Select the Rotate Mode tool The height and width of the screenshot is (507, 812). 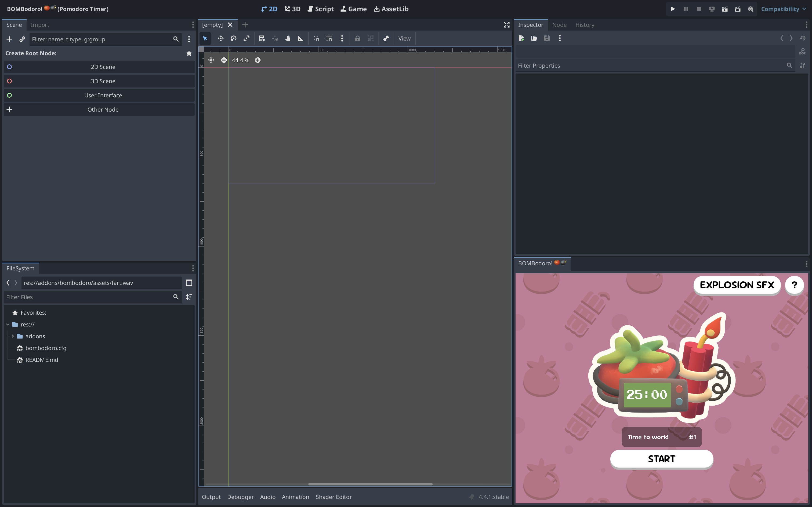(x=234, y=39)
